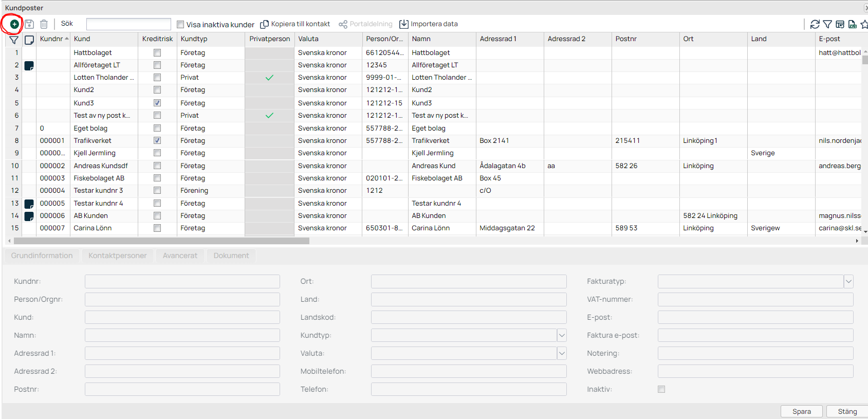Open the Fakturatyp dropdown arrow
Viewport: 868px width, 419px height.
848,281
